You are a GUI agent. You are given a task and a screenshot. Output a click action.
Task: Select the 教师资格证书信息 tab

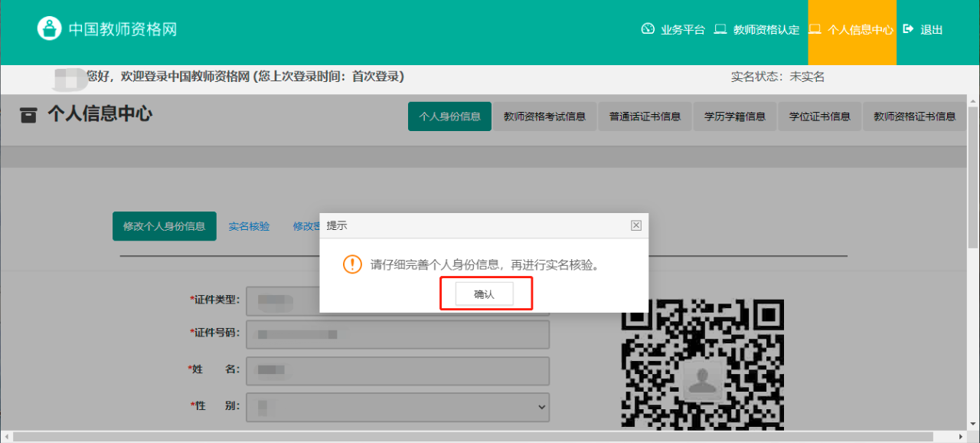914,116
